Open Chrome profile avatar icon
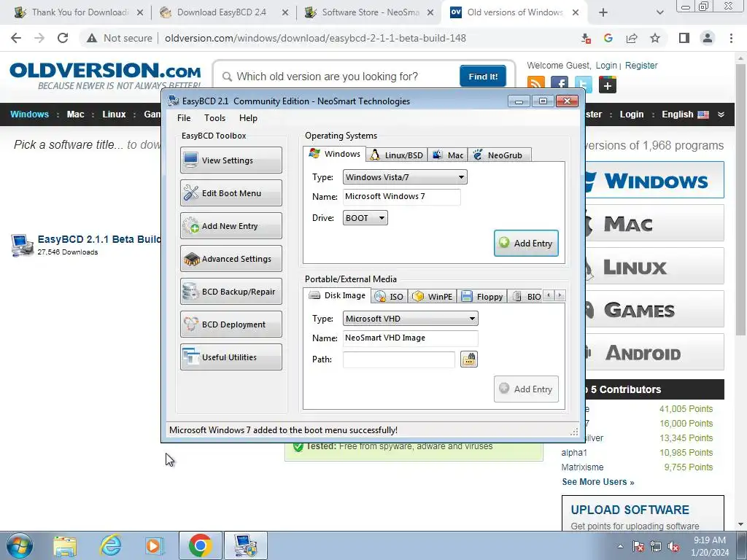 [x=708, y=38]
